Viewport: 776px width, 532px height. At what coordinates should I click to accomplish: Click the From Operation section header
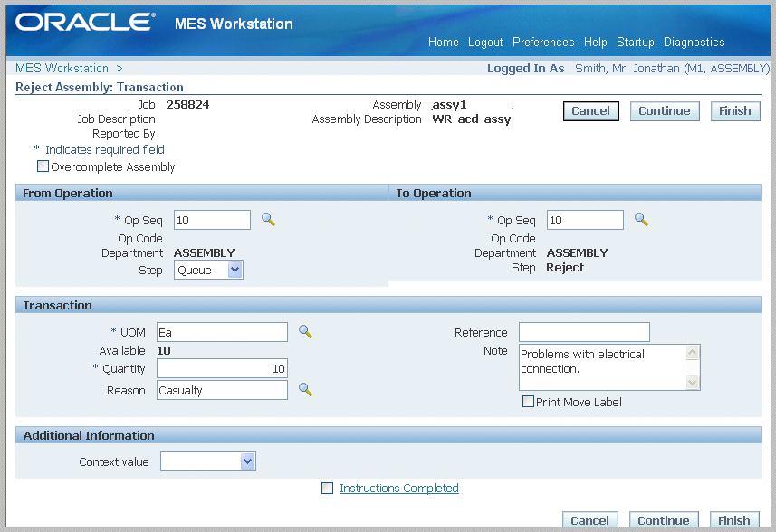201,193
